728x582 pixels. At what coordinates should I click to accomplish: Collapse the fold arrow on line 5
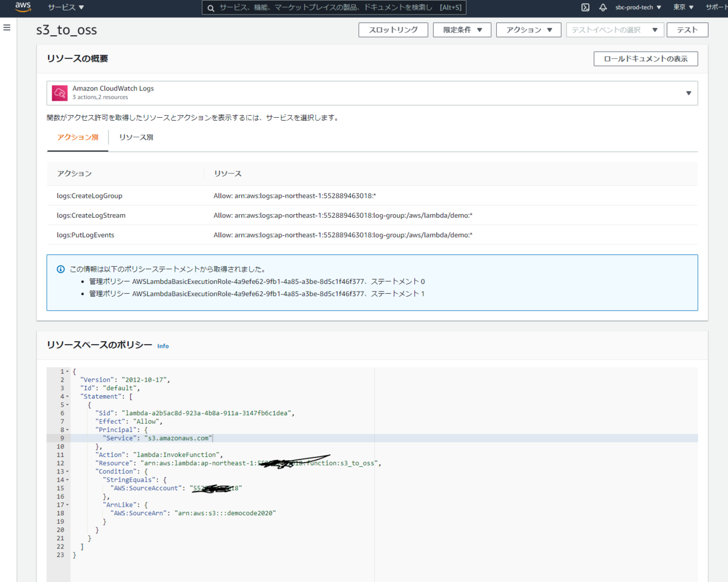click(x=67, y=405)
